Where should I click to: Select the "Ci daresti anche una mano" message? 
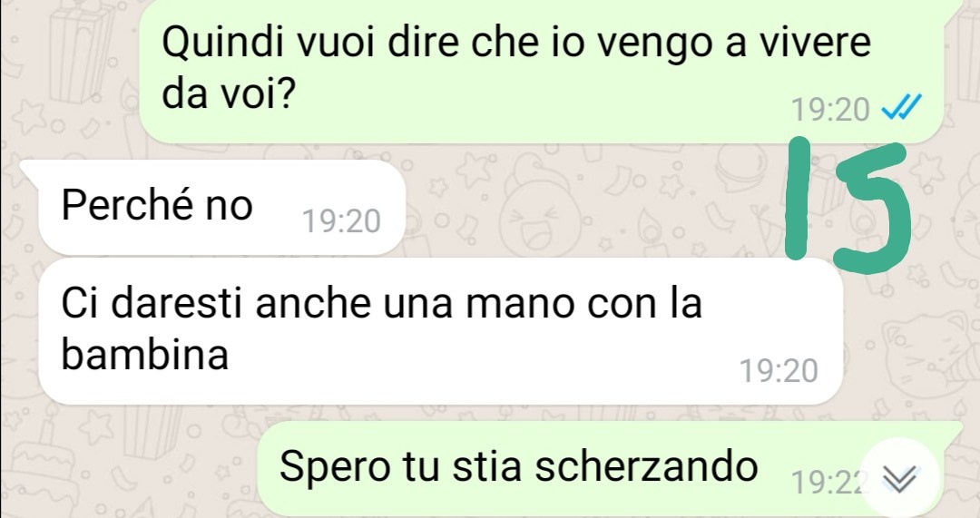[x=441, y=331]
